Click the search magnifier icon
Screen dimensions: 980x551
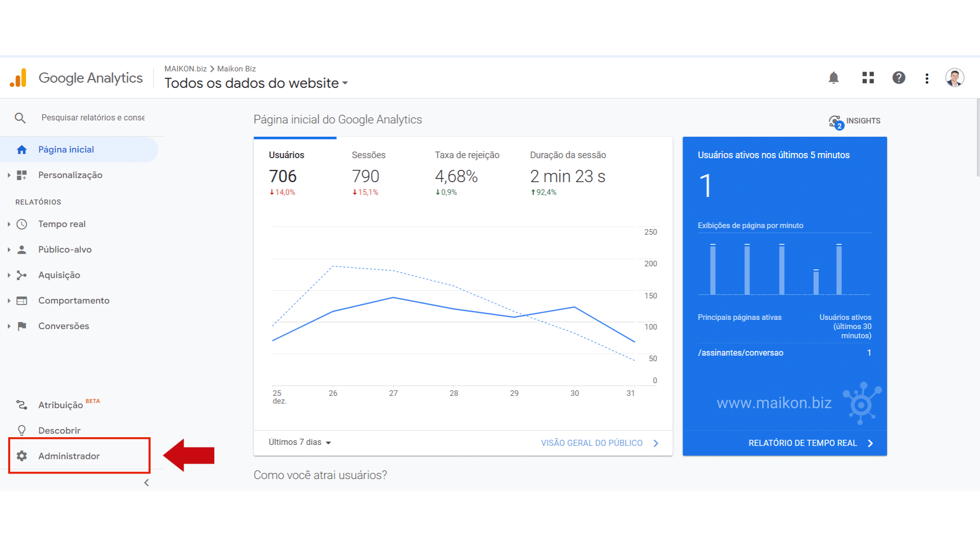[x=20, y=118]
